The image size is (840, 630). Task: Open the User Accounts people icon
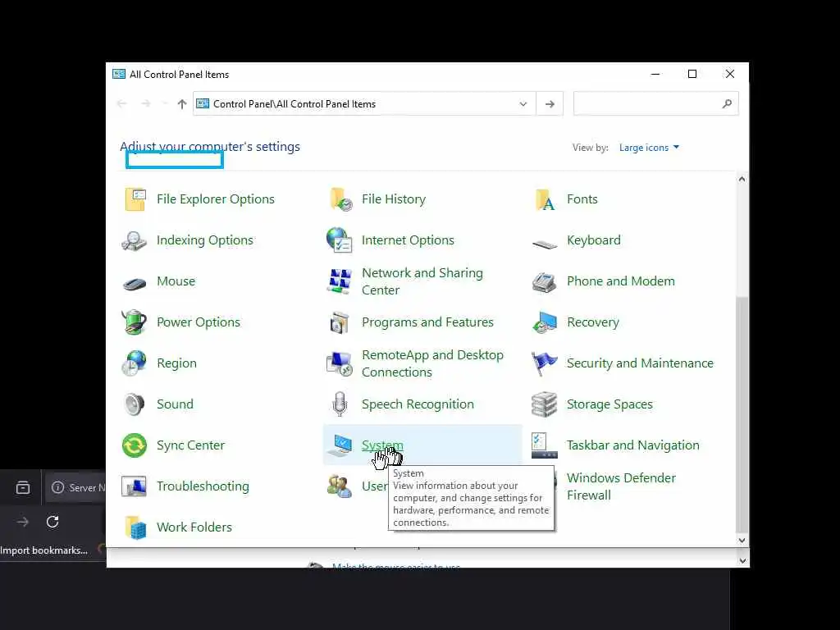(x=340, y=486)
